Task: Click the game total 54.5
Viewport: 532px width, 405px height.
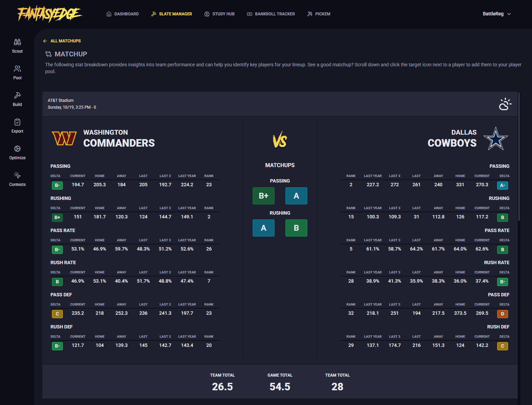Action: [x=280, y=387]
